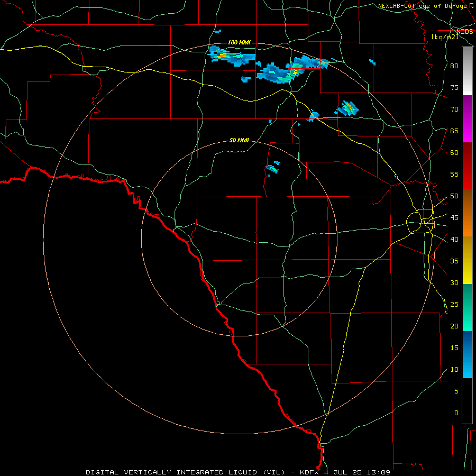The width and height of the screenshot is (476, 476).
Task: Click the "[kg/m2]" units label
Action: (x=445, y=36)
